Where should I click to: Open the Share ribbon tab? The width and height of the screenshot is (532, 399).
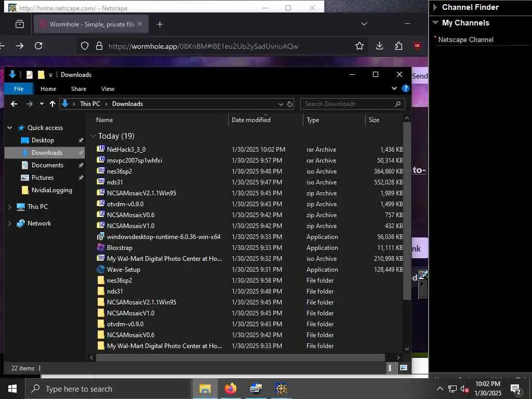[78, 88]
